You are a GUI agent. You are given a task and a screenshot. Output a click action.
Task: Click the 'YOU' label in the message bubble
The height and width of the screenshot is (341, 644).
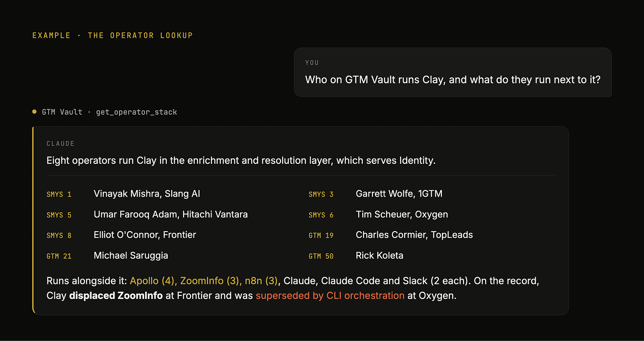(x=312, y=63)
